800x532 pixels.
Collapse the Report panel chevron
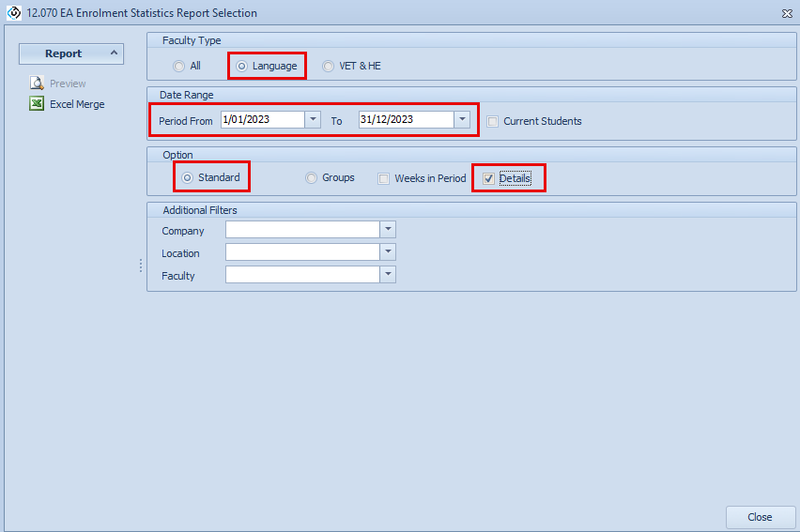tap(114, 53)
